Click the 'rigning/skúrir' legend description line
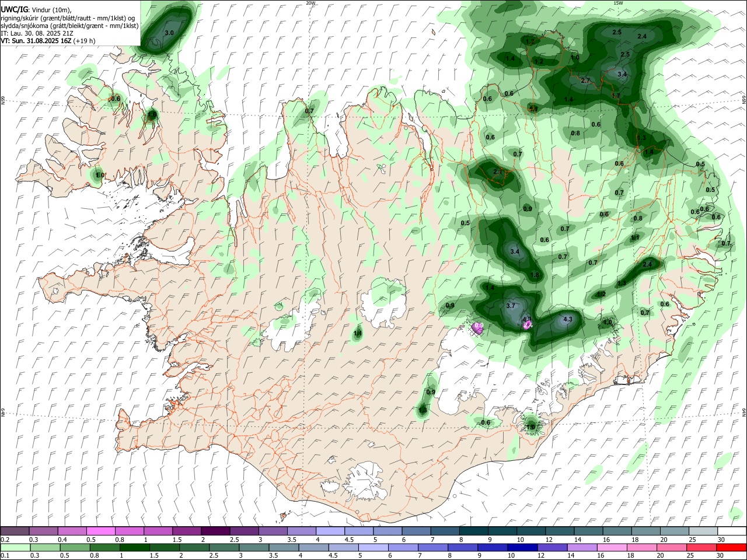The height and width of the screenshot is (560, 747). point(68,18)
